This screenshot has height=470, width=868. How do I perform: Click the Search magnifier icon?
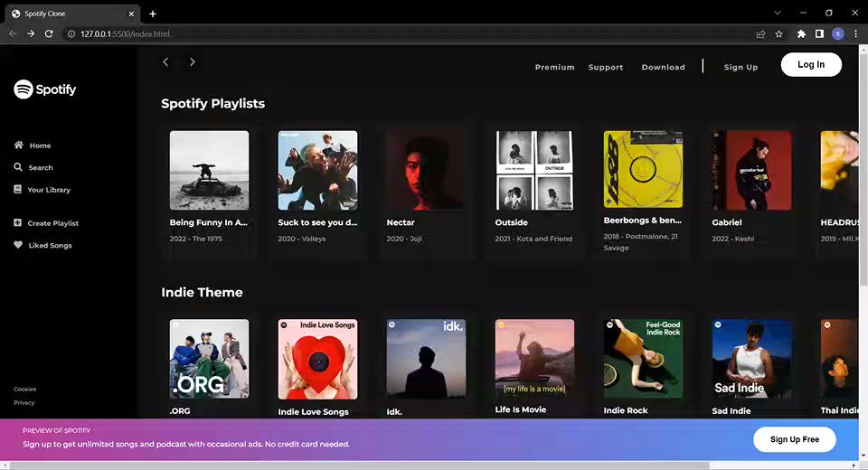[x=18, y=166]
